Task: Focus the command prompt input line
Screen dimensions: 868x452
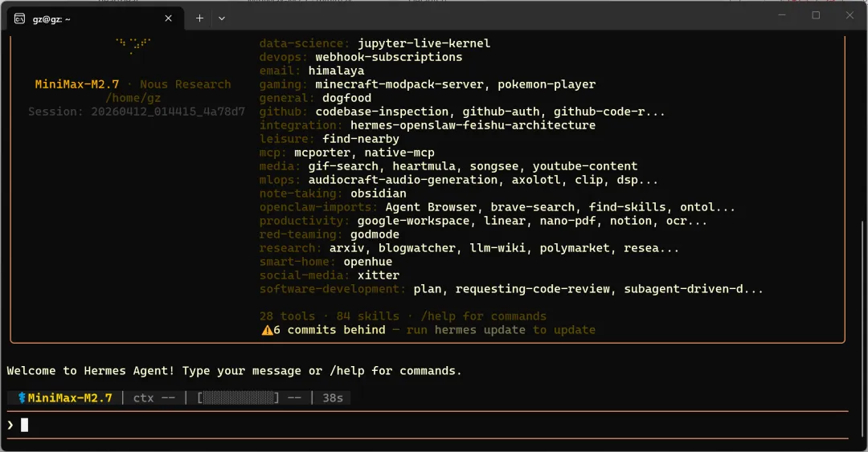Action: point(428,425)
